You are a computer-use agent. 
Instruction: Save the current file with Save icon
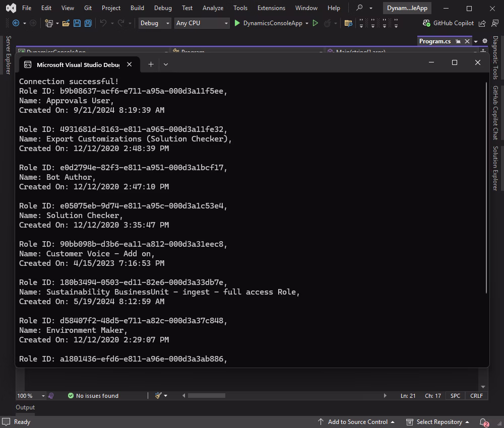click(x=77, y=23)
